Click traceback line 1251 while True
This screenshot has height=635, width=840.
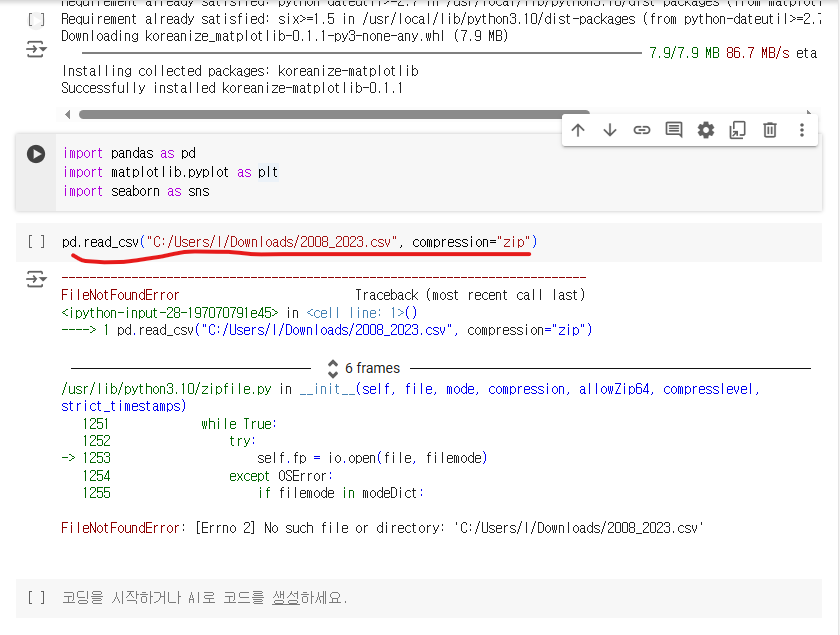179,424
